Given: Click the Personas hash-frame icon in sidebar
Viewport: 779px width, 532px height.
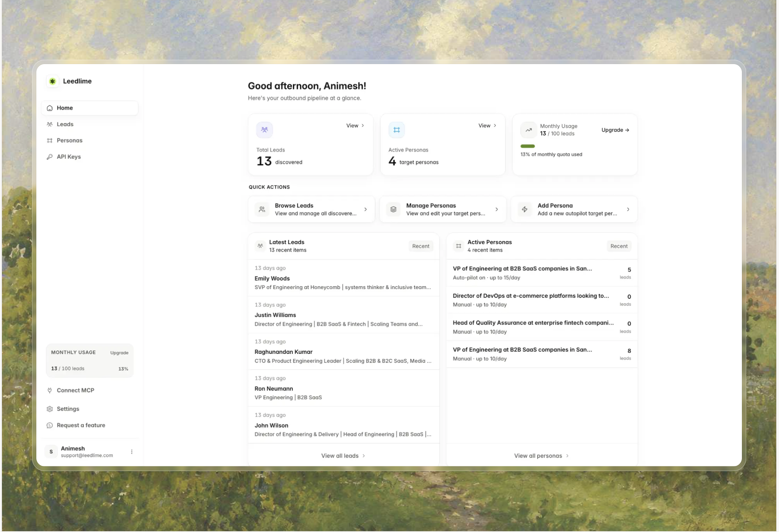Looking at the screenshot, I should (x=50, y=141).
